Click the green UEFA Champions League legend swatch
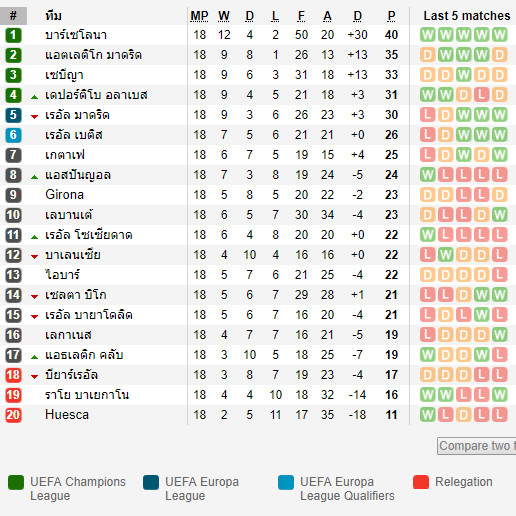This screenshot has height=516, width=516. [x=16, y=482]
